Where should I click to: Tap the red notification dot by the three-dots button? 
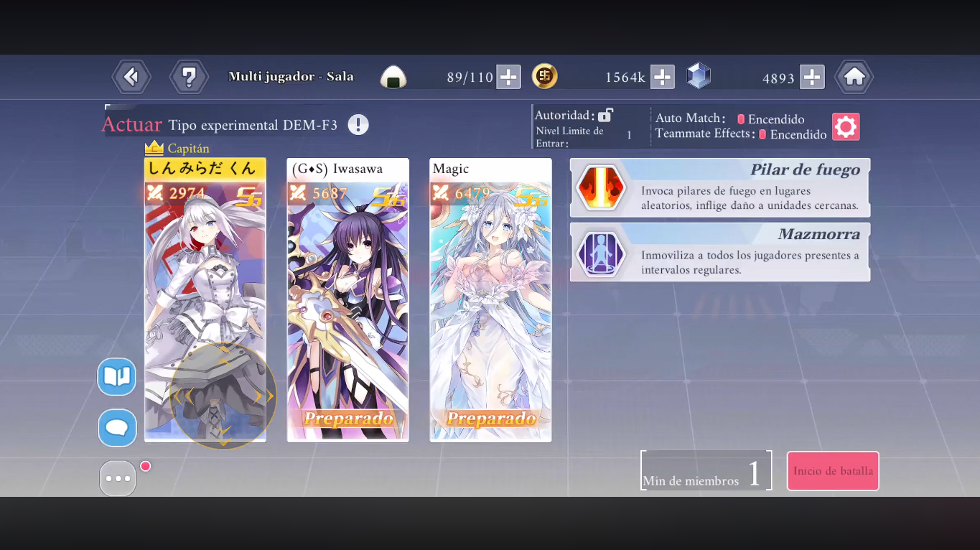145,466
